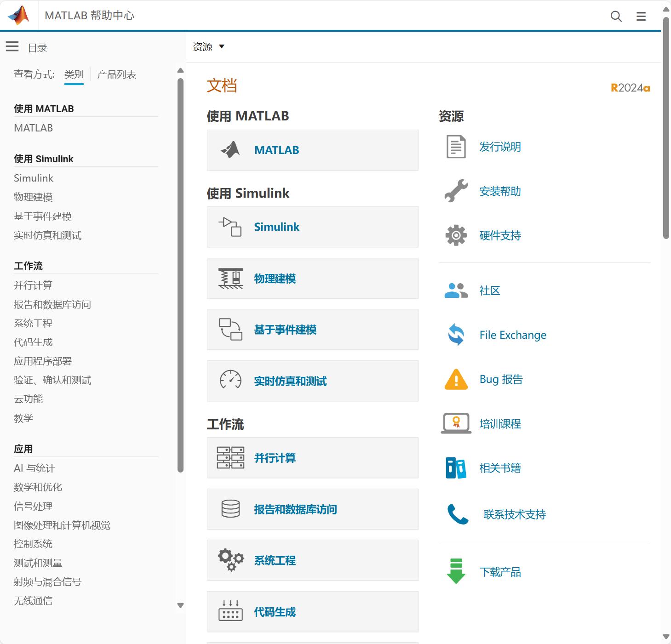Select 实时仿真和测试 in the sidebar
Image resolution: width=671 pixels, height=644 pixels.
click(x=47, y=235)
